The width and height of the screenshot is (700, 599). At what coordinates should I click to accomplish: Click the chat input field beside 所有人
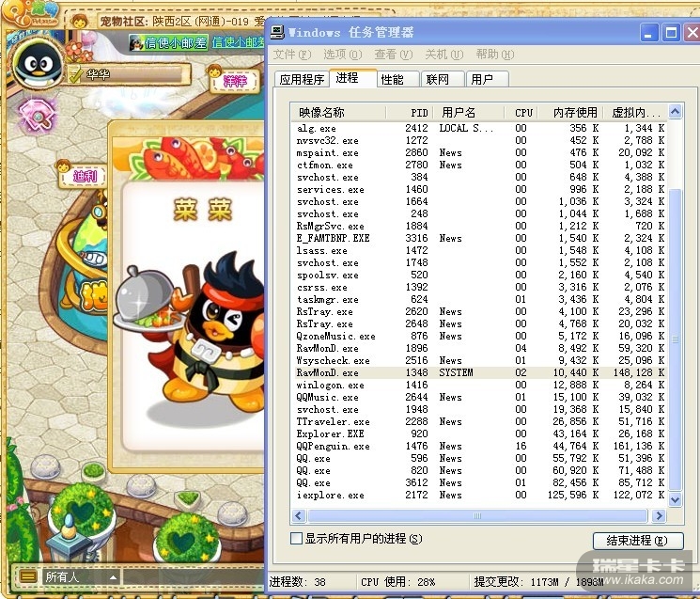(x=194, y=577)
